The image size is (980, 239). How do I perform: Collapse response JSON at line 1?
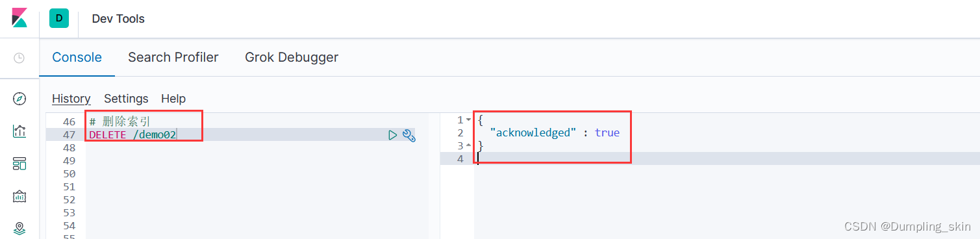(x=469, y=120)
